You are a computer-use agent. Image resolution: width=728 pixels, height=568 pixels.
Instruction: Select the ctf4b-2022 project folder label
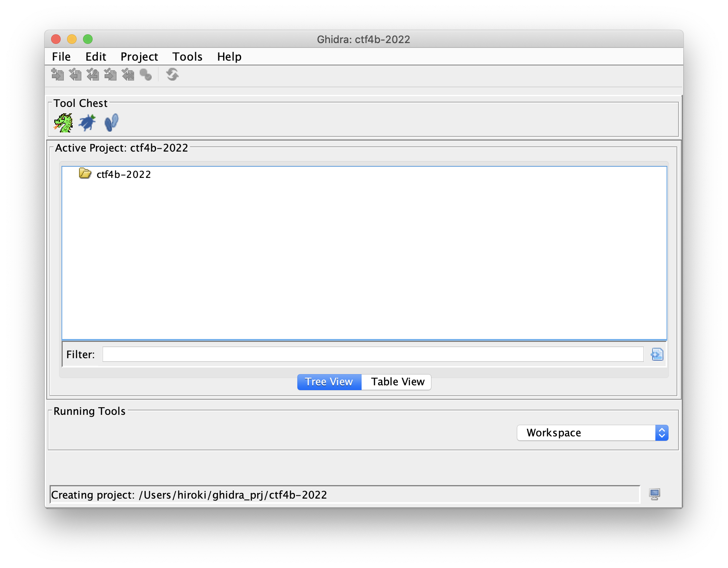pyautogui.click(x=124, y=174)
